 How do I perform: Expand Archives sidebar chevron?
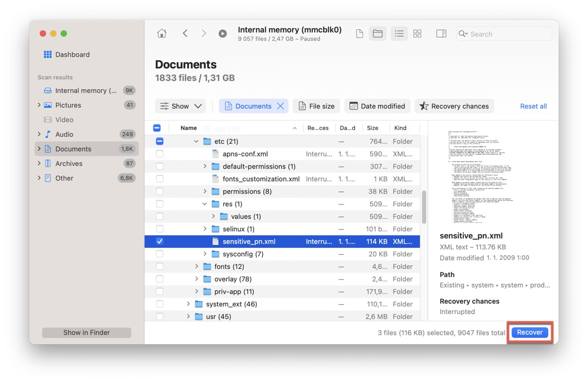coord(39,163)
